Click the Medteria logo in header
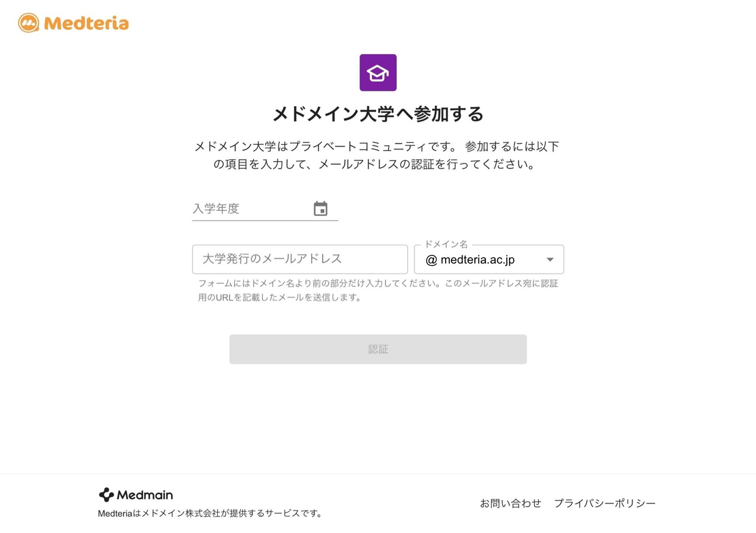Viewport: 756px width, 533px height. [x=73, y=23]
